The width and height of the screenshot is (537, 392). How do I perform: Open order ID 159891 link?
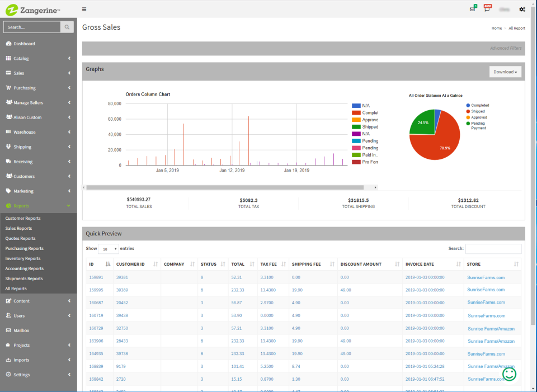coord(96,277)
